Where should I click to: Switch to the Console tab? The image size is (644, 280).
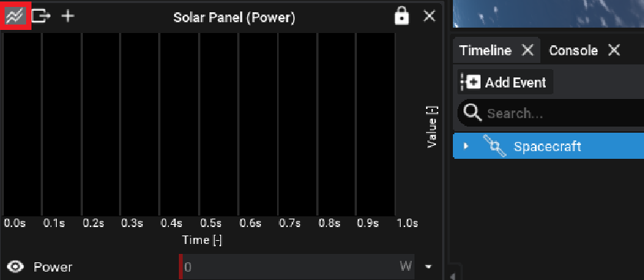(573, 51)
